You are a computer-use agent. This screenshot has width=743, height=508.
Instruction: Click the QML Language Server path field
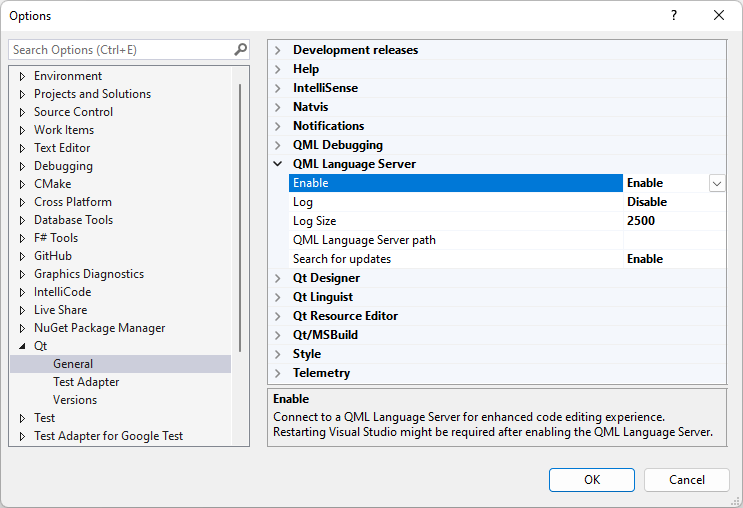pos(674,240)
